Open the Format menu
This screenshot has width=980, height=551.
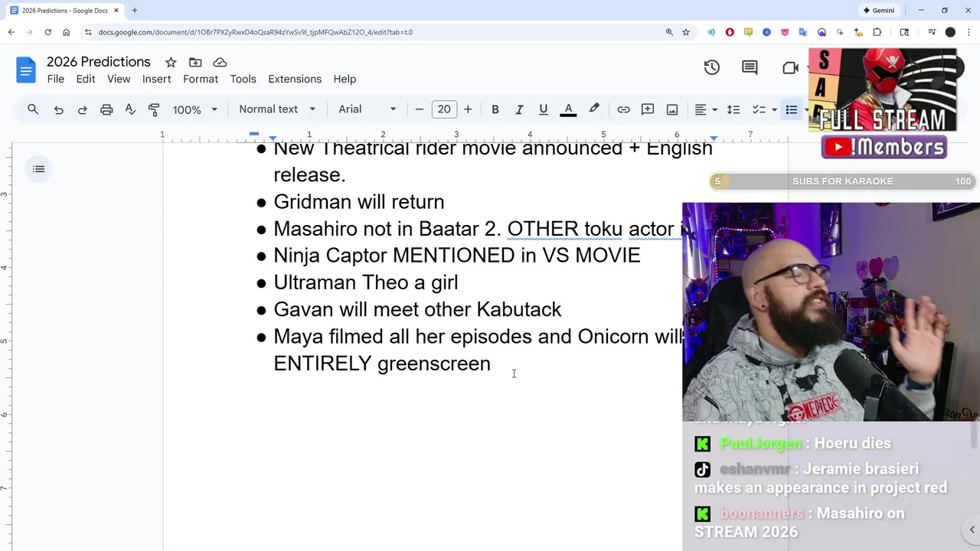tap(201, 79)
